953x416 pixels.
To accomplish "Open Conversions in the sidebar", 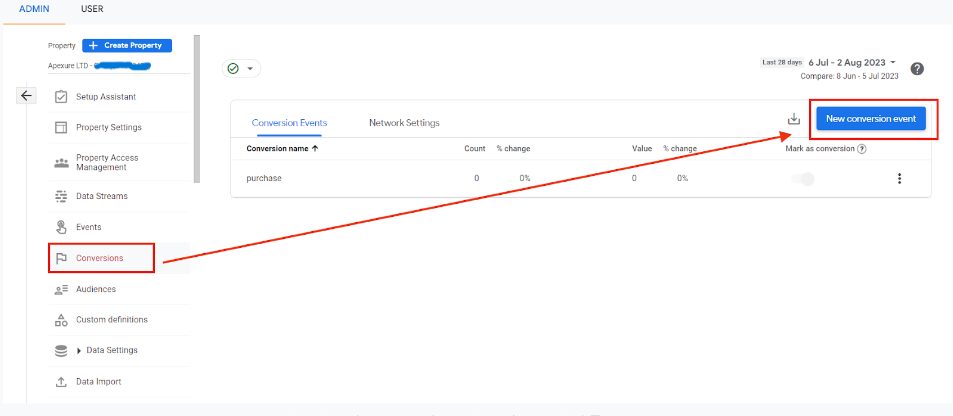I will click(100, 258).
